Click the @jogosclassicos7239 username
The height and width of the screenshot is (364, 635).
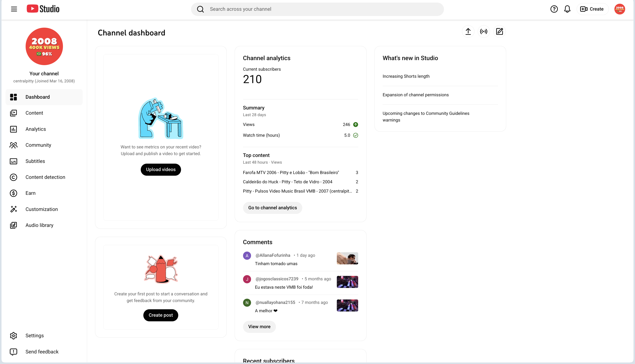tap(277, 279)
